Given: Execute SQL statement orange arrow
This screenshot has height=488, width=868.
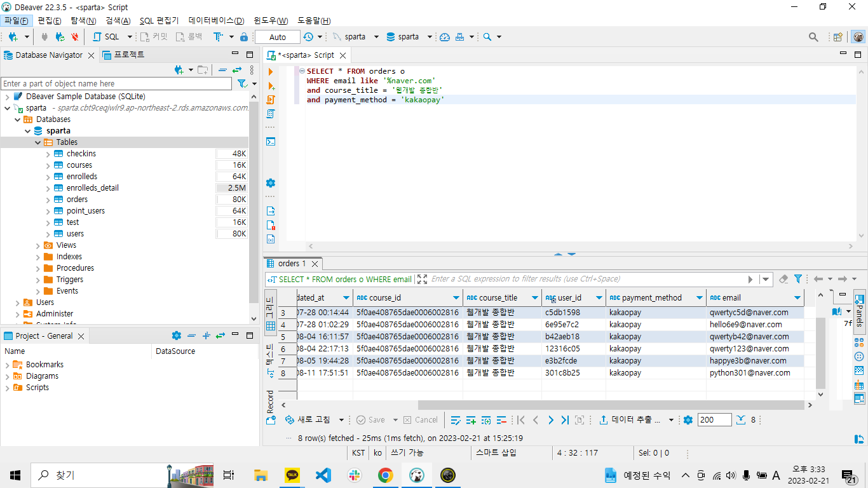Looking at the screenshot, I should click(x=271, y=72).
